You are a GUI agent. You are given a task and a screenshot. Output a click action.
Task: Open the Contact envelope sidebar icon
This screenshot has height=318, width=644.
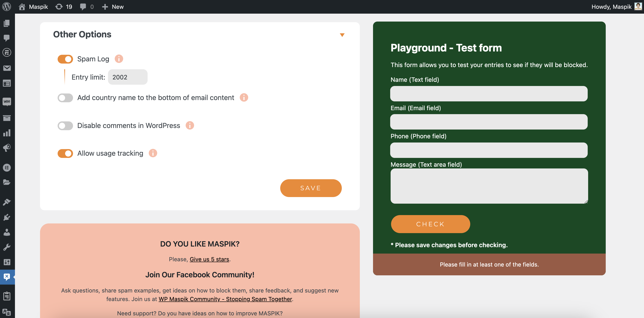[x=7, y=68]
